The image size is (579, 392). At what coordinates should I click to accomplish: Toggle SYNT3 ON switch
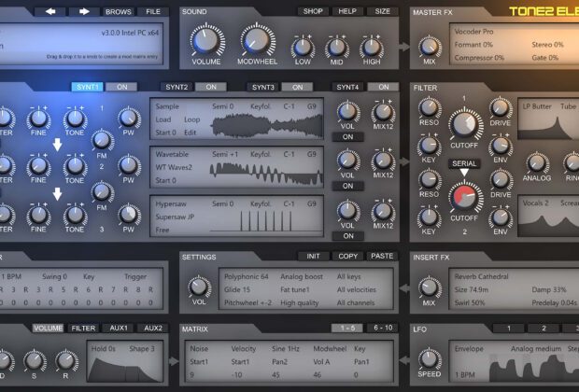click(298, 87)
